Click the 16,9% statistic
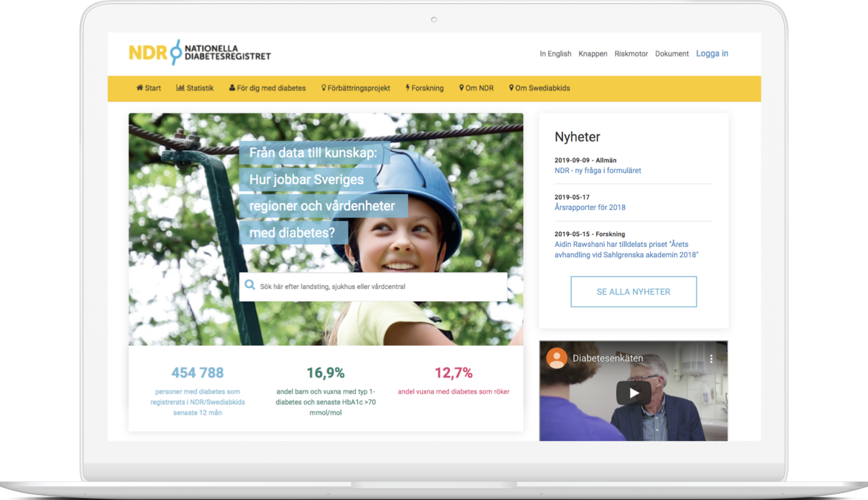The image size is (868, 500). (x=325, y=372)
